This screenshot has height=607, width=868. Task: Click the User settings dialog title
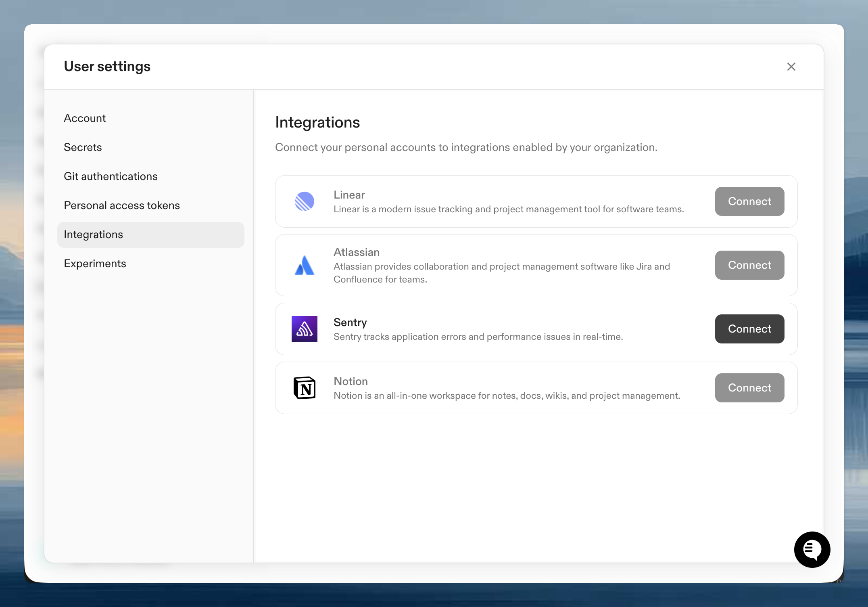point(107,66)
